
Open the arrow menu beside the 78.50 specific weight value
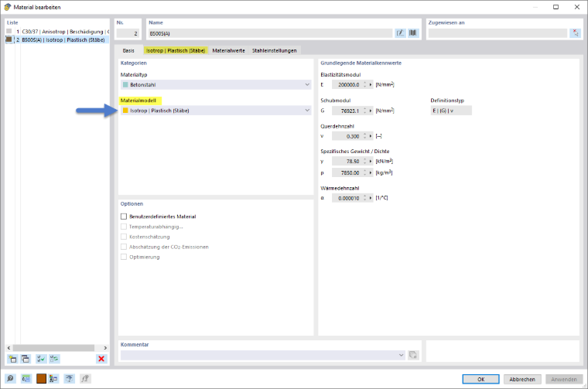[x=371, y=162]
